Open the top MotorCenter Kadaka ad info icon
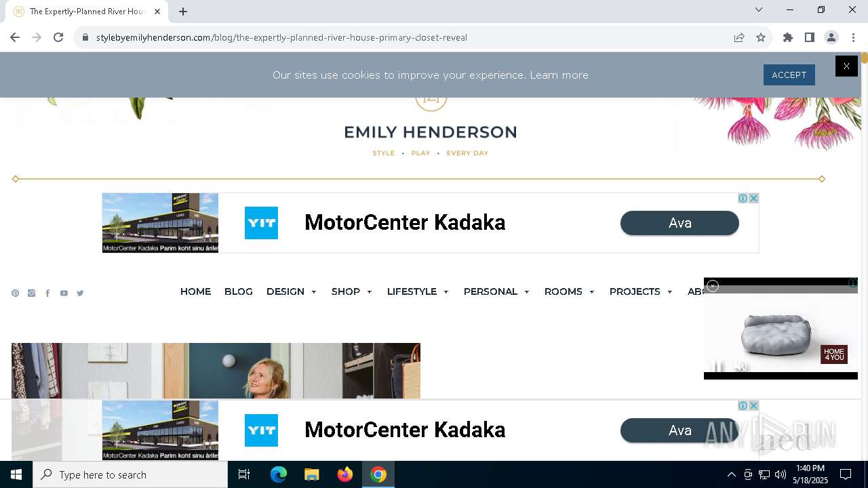This screenshot has width=868, height=488. pyautogui.click(x=743, y=199)
